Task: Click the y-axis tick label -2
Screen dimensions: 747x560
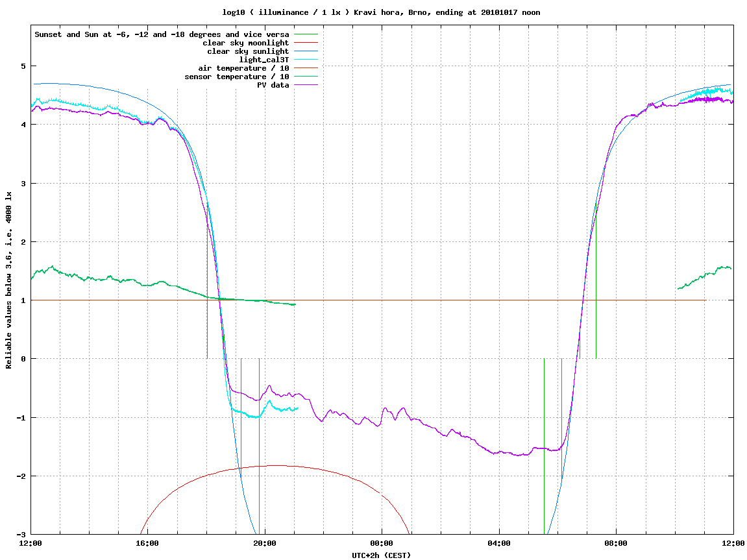Action: click(x=21, y=476)
